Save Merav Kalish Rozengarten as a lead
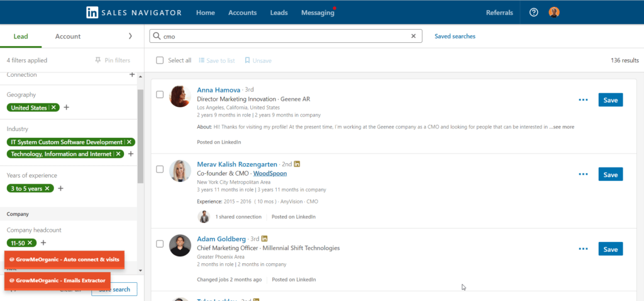Screen dimensions: 644x301 pyautogui.click(x=610, y=174)
